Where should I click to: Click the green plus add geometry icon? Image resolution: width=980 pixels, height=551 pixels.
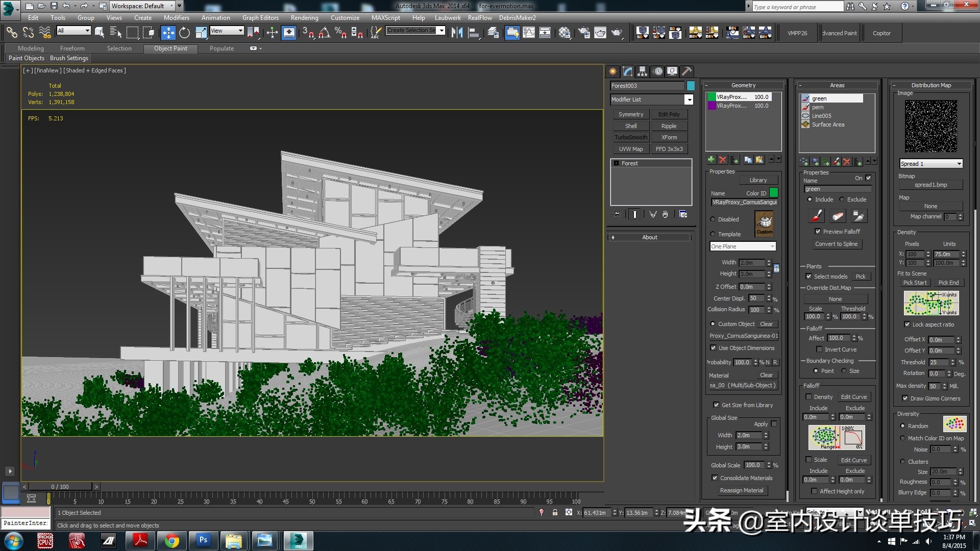click(711, 160)
